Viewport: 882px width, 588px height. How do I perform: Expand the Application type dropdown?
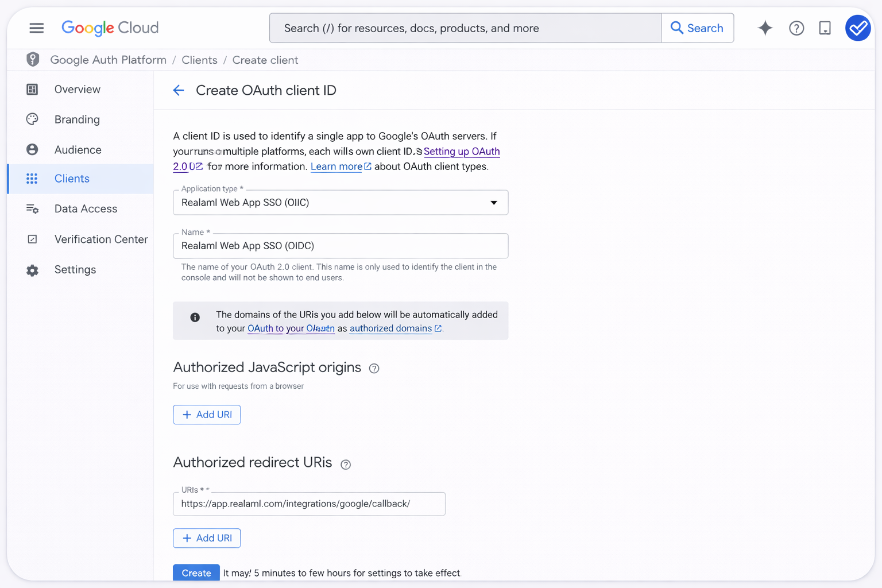(x=340, y=203)
